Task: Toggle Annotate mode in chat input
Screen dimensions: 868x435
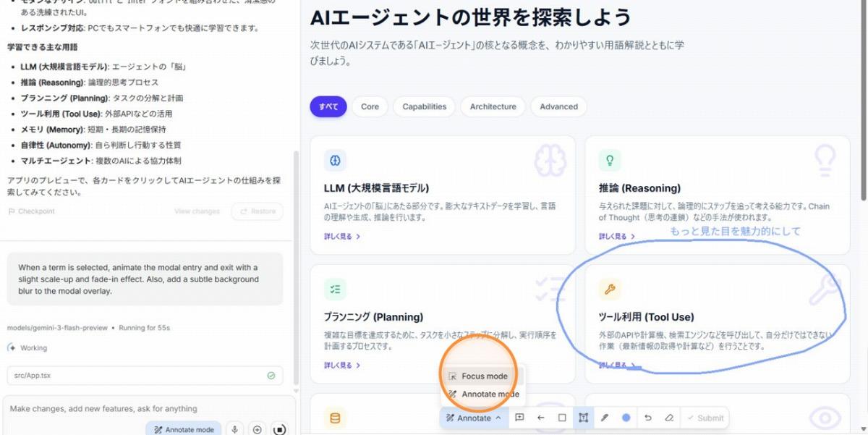Action: click(x=184, y=429)
